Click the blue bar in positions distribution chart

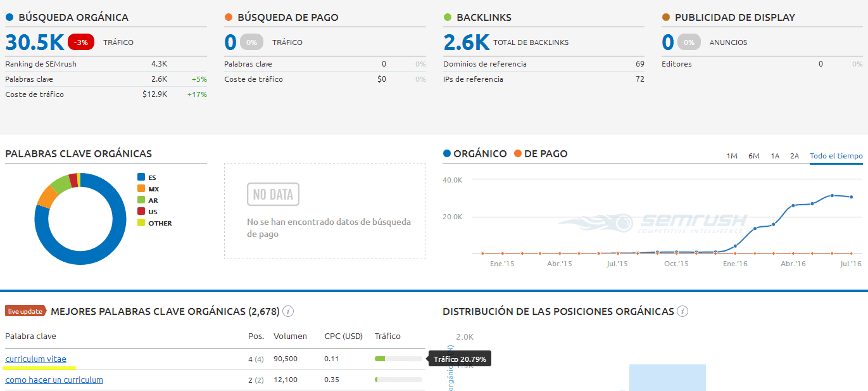(x=667, y=378)
